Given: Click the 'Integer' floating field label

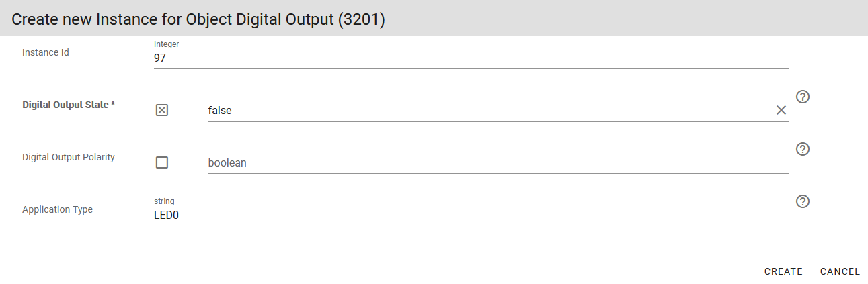Looking at the screenshot, I should 167,44.
